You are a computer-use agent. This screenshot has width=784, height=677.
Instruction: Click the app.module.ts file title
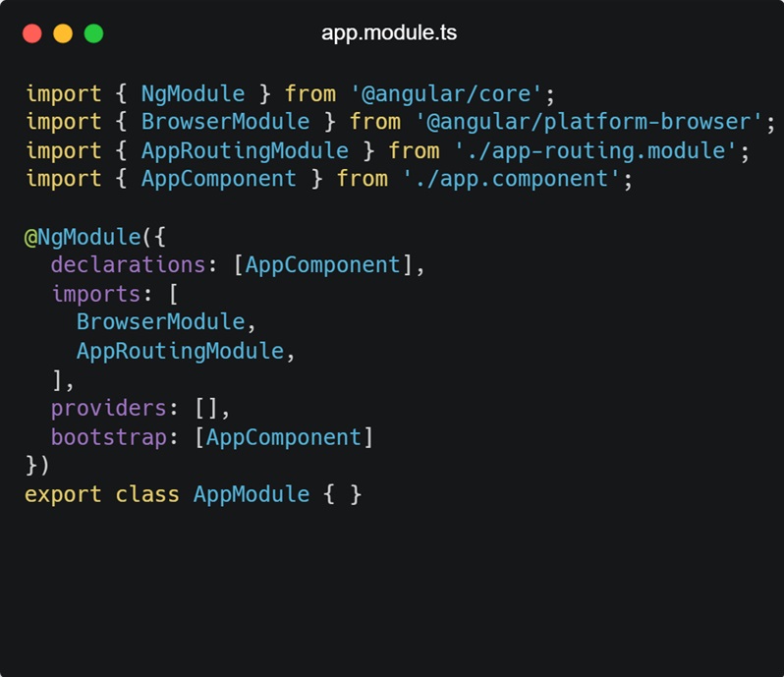coord(389,33)
